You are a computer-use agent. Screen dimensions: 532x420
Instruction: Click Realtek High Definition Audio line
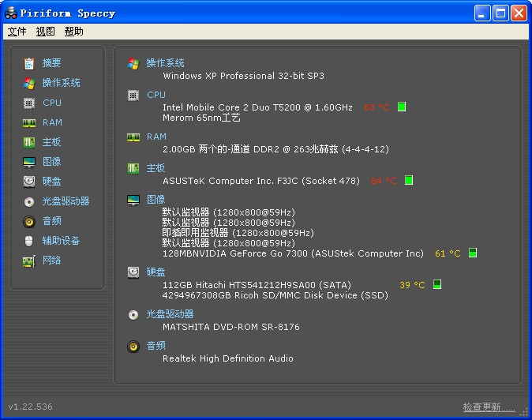click(x=227, y=358)
